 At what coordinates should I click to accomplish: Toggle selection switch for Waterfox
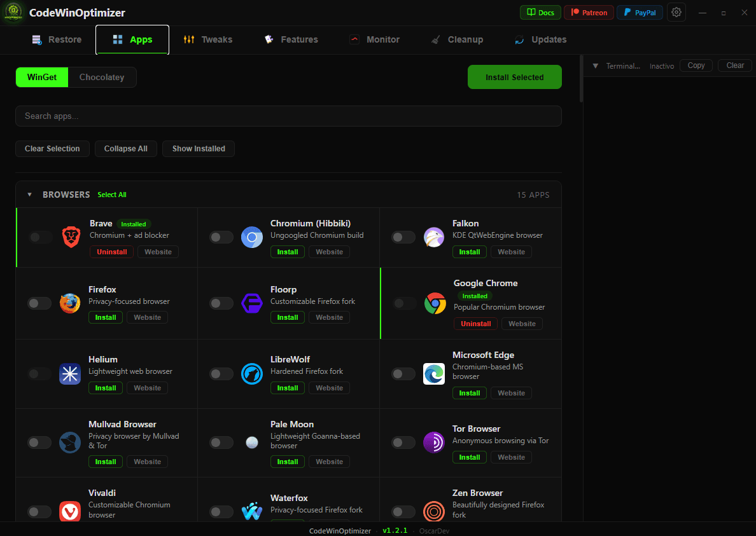221,511
